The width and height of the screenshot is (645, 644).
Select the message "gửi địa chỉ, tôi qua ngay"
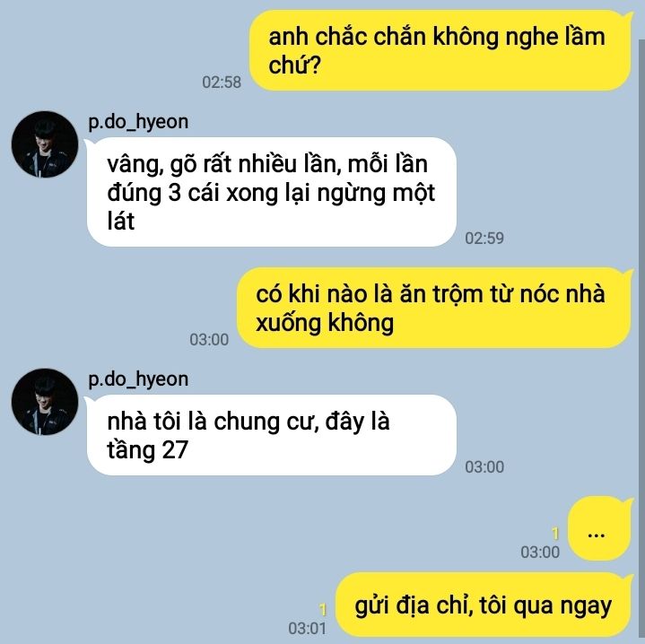pos(484,605)
